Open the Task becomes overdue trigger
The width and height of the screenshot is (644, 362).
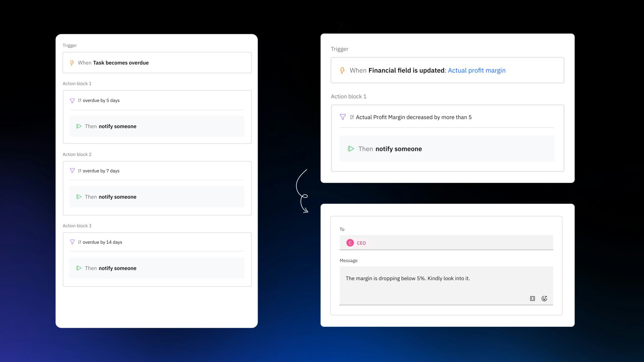121,63
